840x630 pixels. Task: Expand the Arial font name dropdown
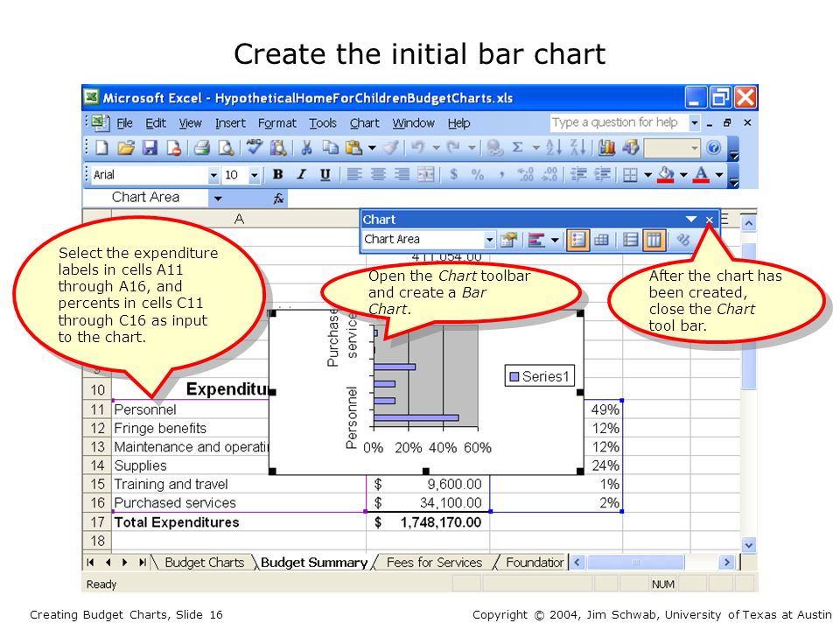coord(213,175)
